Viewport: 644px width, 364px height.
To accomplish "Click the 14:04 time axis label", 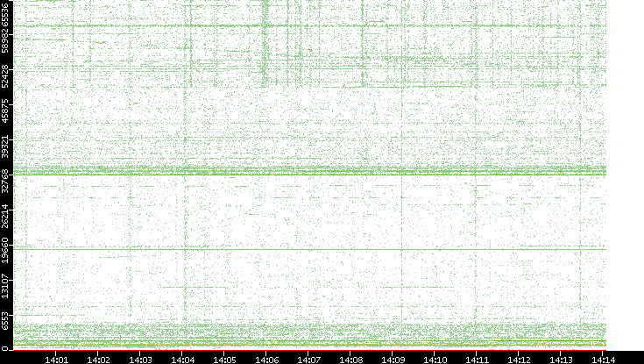I will point(182,360).
